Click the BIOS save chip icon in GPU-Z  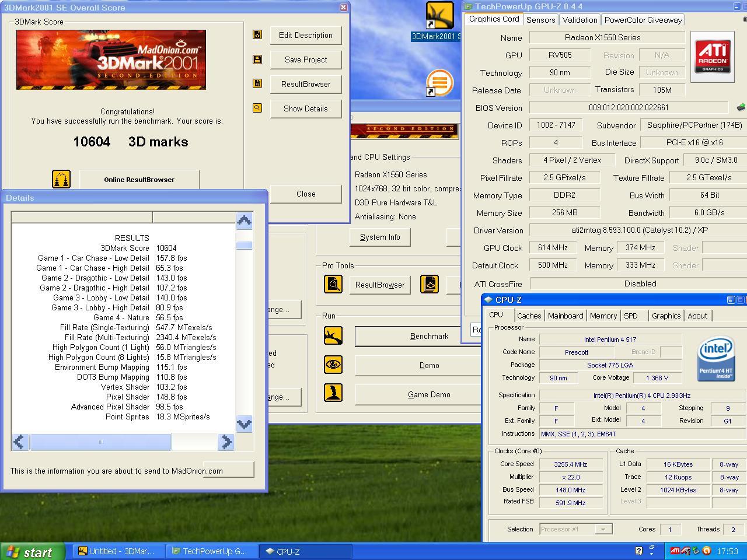pos(741,107)
